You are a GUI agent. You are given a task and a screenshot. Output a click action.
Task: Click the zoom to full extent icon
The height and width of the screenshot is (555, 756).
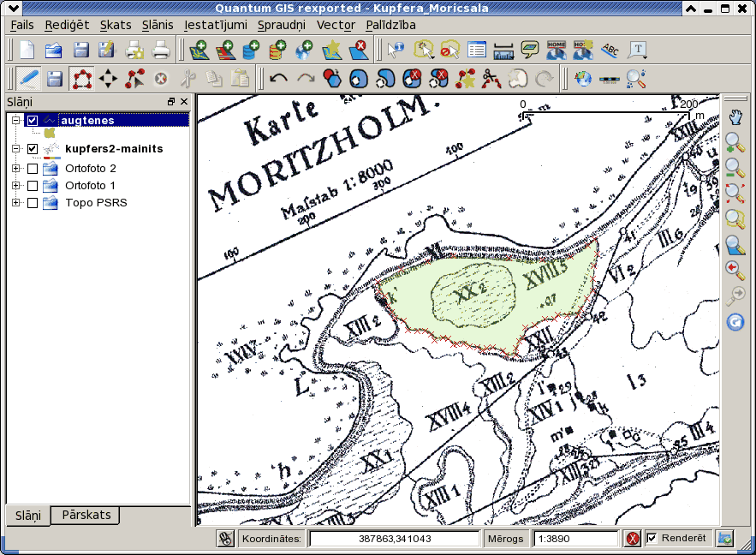pyautogui.click(x=735, y=194)
